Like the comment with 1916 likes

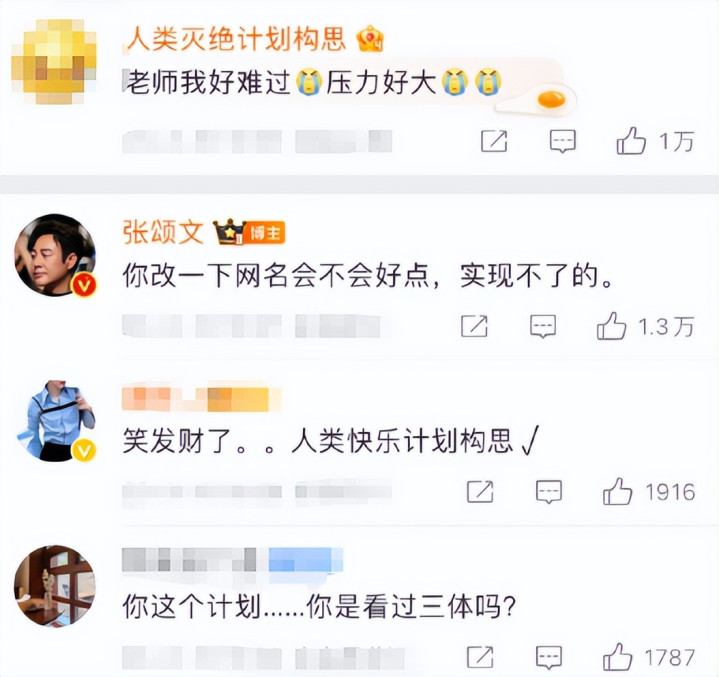coord(617,492)
